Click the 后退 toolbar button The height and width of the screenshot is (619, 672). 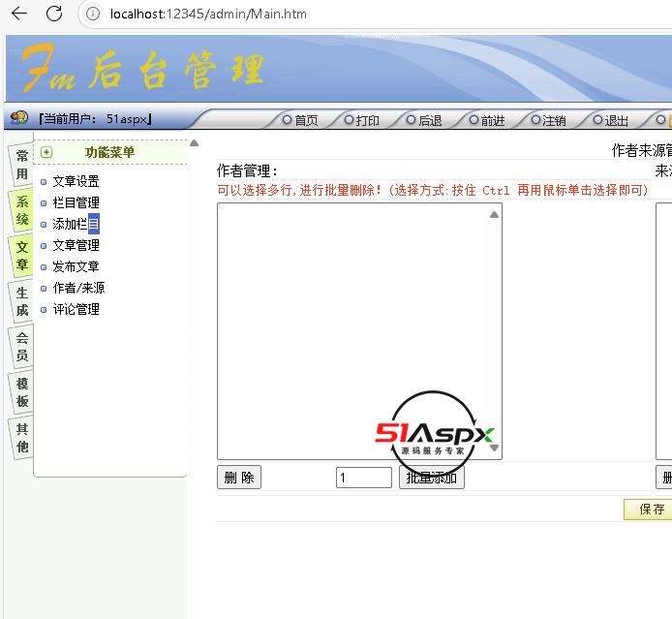tap(424, 120)
